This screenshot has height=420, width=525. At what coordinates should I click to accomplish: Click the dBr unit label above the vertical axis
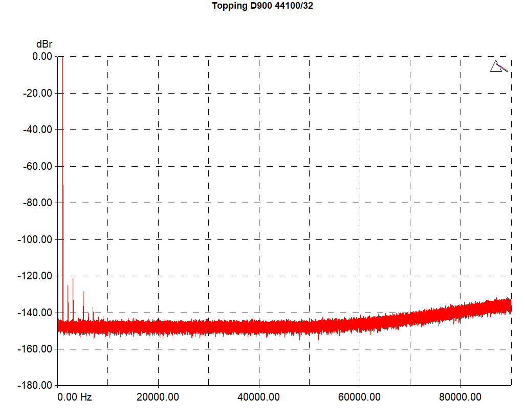[x=44, y=45]
